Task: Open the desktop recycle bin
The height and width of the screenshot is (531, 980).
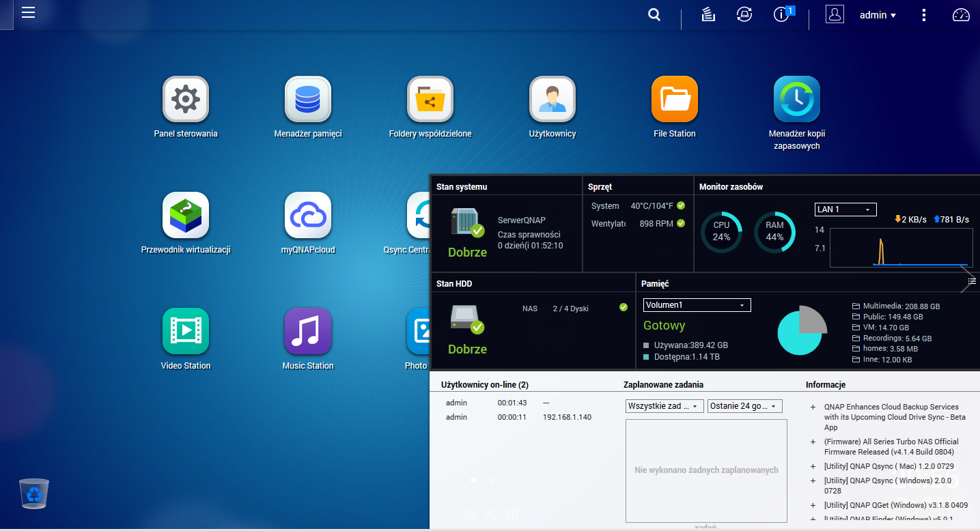Action: click(33, 493)
